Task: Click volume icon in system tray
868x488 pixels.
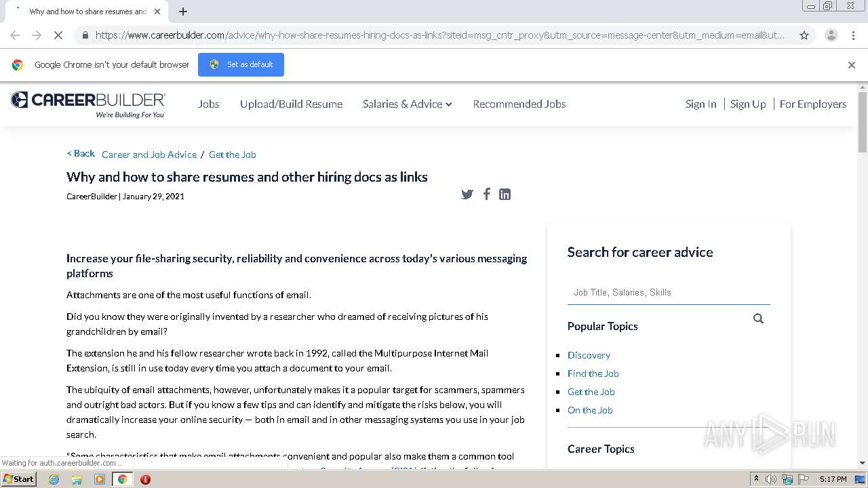Action: click(x=771, y=479)
